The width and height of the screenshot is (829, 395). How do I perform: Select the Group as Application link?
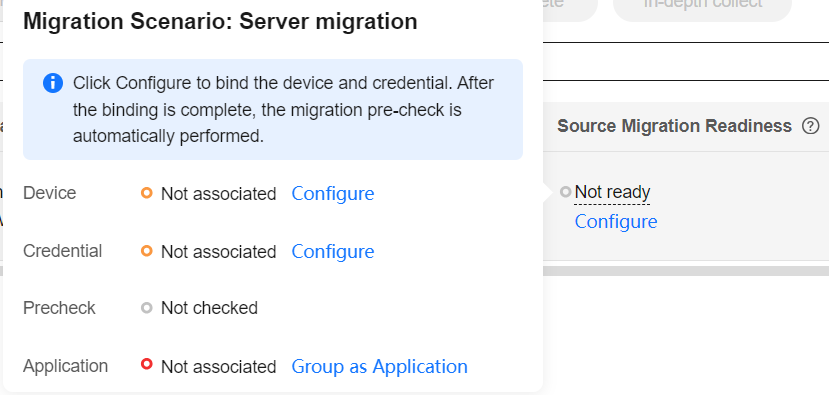(x=380, y=366)
